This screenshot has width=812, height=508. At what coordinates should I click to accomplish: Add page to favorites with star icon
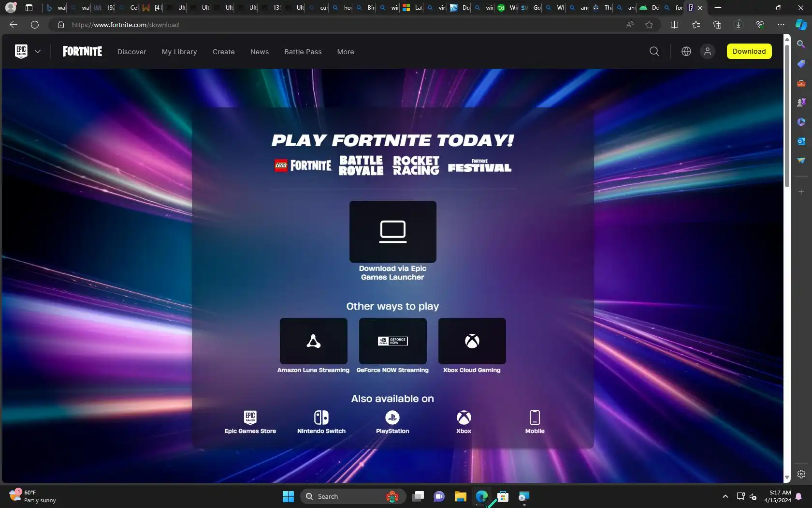649,25
